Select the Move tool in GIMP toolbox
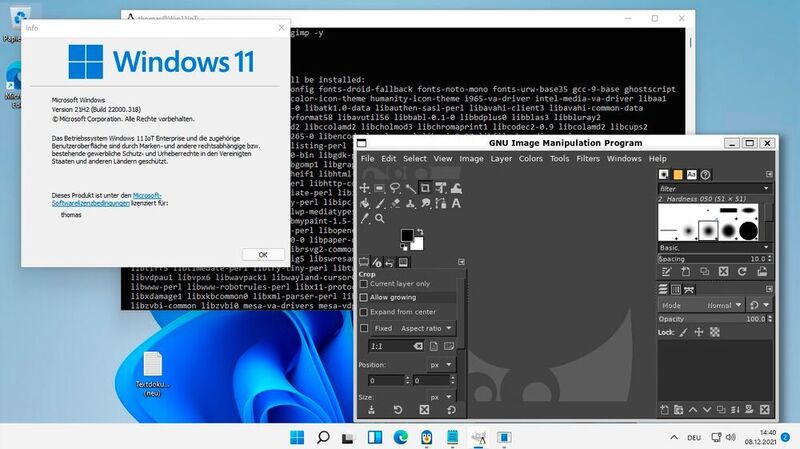800x449 pixels. coord(364,188)
